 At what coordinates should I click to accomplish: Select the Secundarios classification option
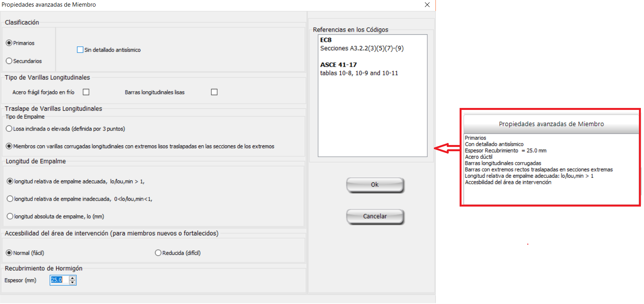click(9, 61)
